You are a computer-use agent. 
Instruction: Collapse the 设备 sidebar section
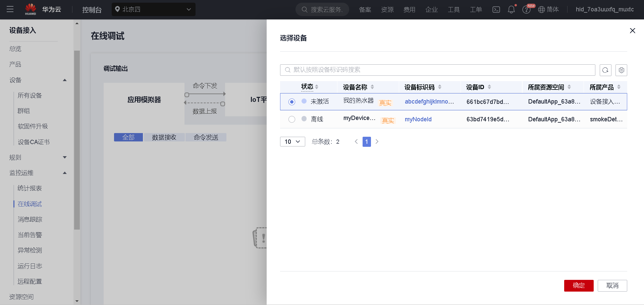pyautogui.click(x=65, y=80)
